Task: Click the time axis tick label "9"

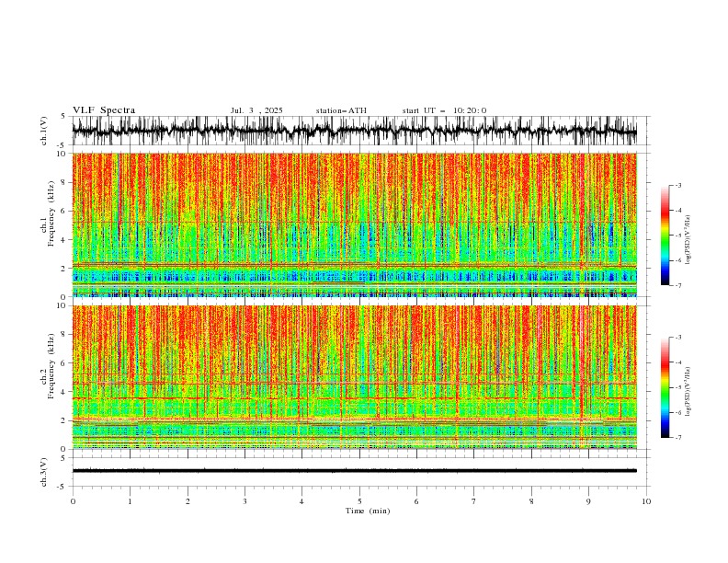Action: click(x=588, y=501)
